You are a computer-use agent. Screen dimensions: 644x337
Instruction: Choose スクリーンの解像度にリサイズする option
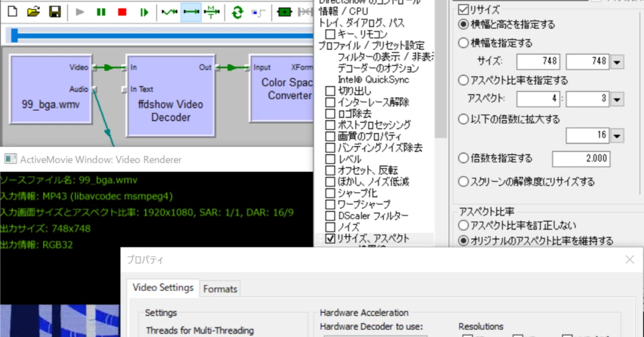[463, 182]
